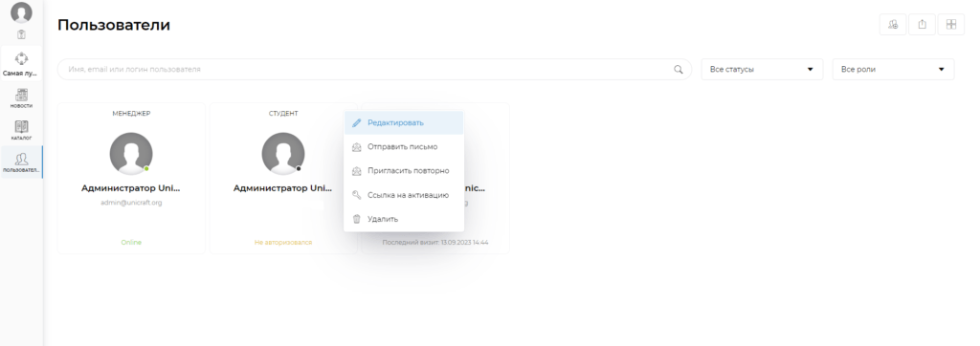
Task: Select the 'пользовател...' sidebar section
Action: coord(21,162)
